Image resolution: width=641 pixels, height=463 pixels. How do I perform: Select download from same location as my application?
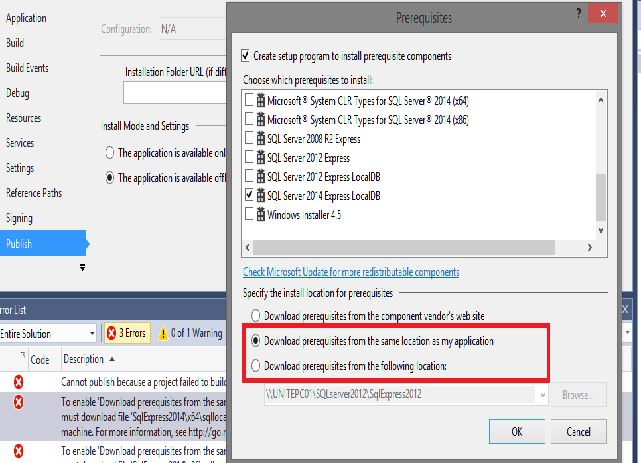tap(256, 341)
